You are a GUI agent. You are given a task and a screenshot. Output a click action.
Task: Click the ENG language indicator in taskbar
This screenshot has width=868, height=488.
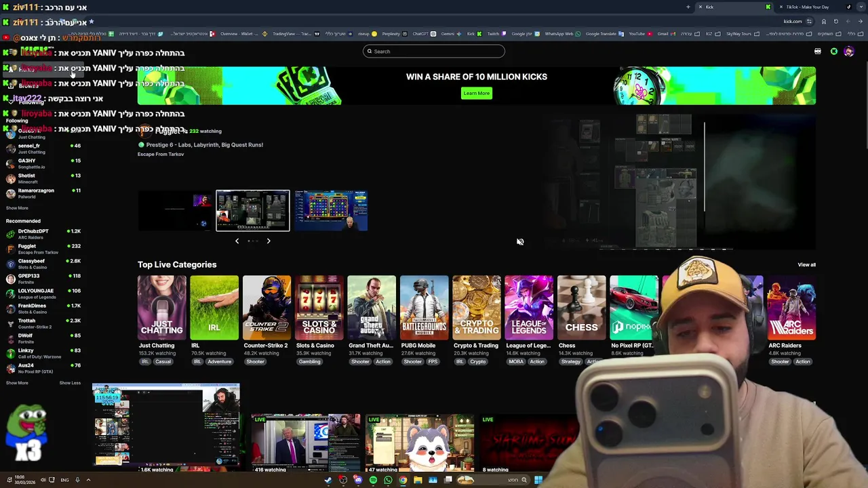pyautogui.click(x=64, y=480)
